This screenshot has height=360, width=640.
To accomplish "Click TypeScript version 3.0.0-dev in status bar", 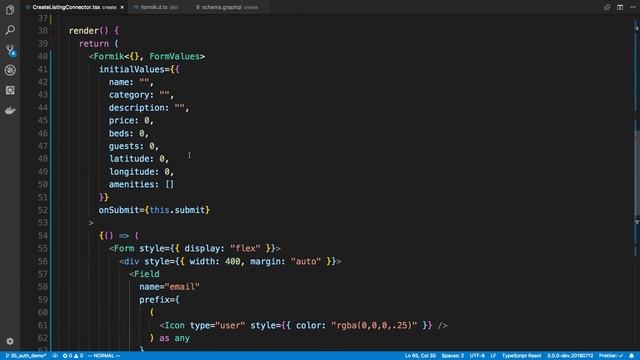I will coord(570,356).
